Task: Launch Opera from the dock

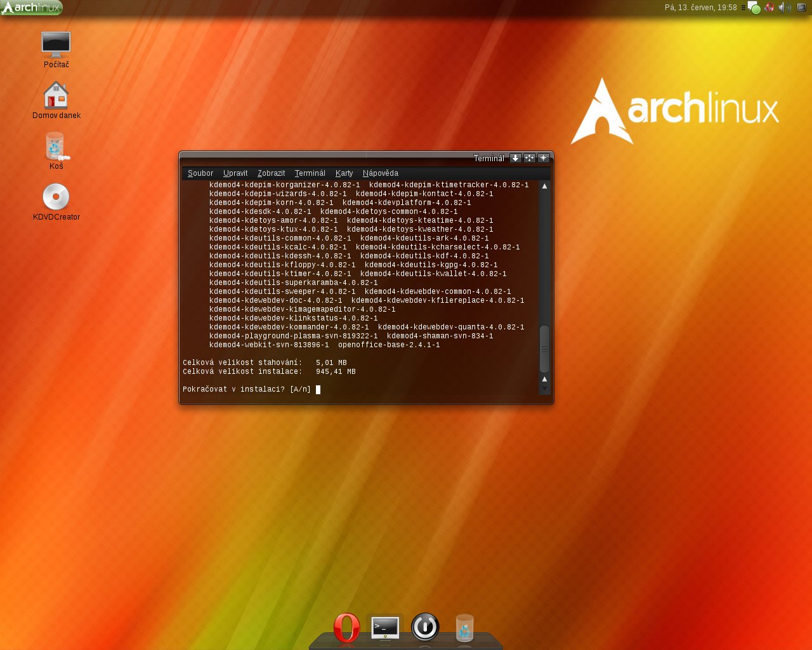Action: [346, 627]
